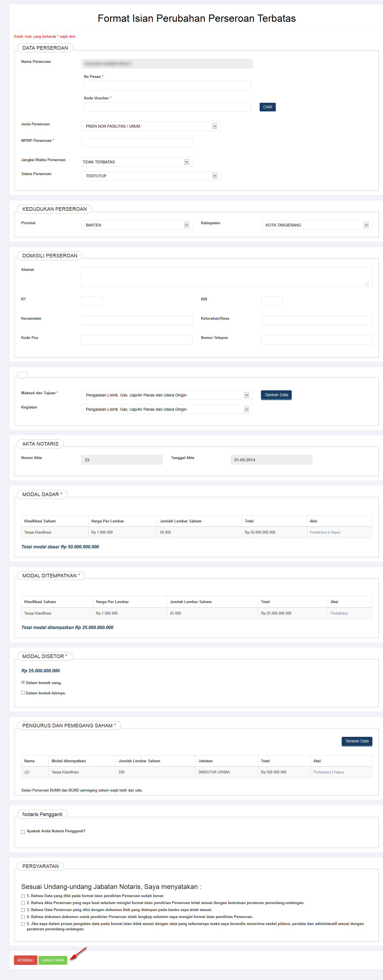
Task: Select a province from Provinsi dropdown
Action: pyautogui.click(x=137, y=225)
